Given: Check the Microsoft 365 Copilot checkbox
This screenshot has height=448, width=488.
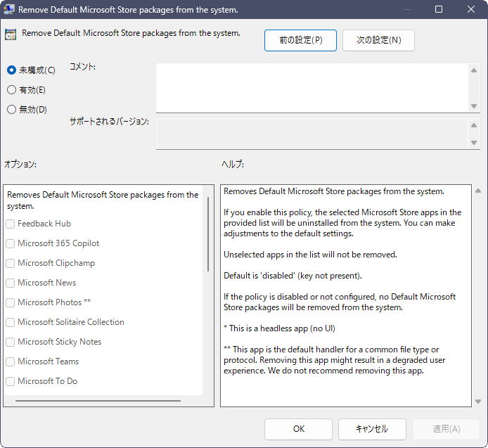Looking at the screenshot, I should (11, 243).
